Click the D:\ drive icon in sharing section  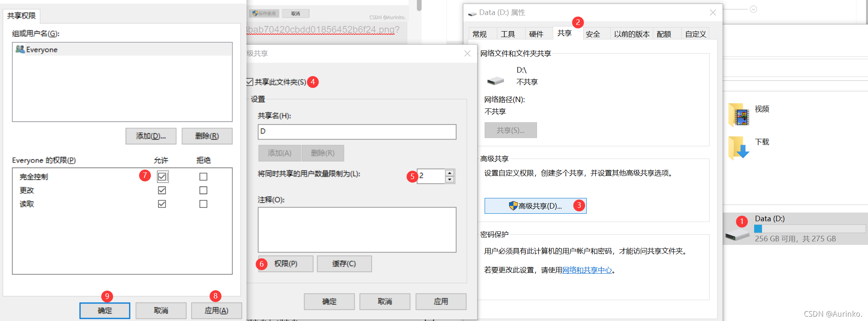click(496, 81)
